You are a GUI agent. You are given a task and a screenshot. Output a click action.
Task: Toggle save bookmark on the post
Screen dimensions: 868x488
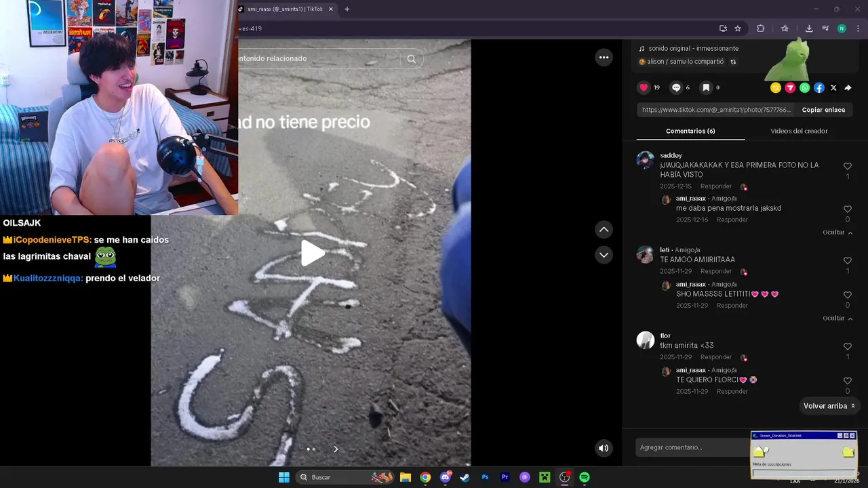coord(706,87)
